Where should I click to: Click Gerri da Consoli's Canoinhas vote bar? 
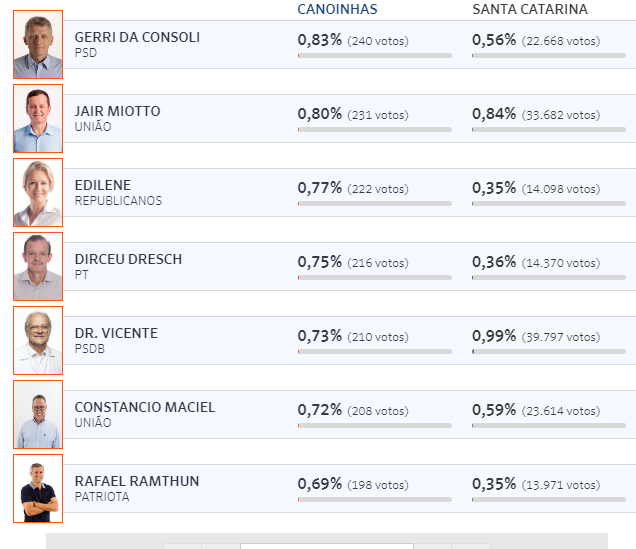click(x=374, y=56)
